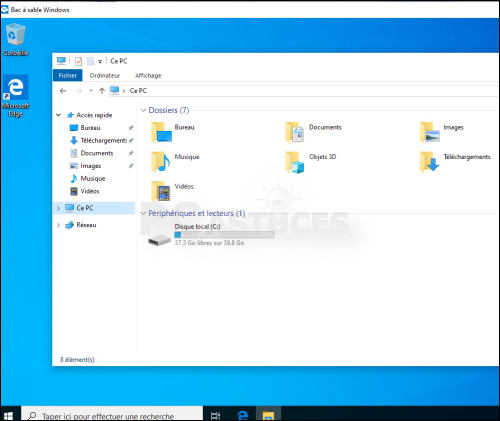Open the Quick Access Toolbar customize dropdown
The width and height of the screenshot is (500, 421).
(x=100, y=61)
